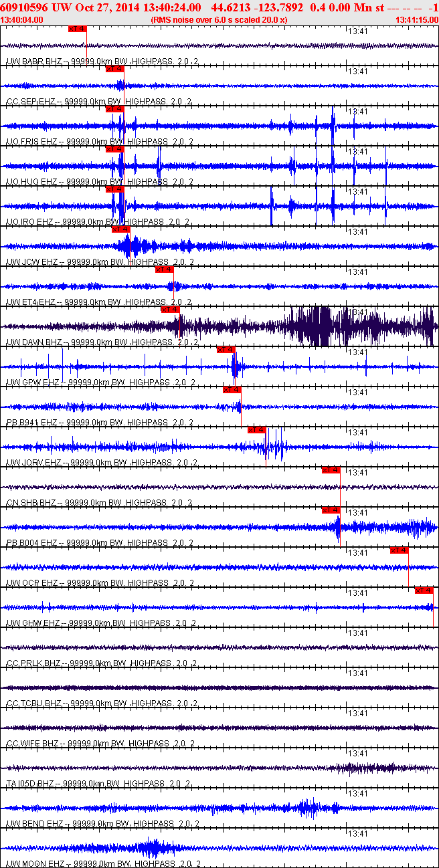Click the pick flag on the UW BABR trace
The image size is (439, 868).
[x=77, y=29]
